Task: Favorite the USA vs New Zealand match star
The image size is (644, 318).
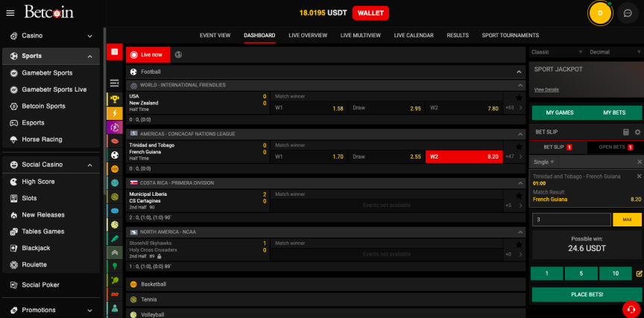Action: tap(519, 98)
